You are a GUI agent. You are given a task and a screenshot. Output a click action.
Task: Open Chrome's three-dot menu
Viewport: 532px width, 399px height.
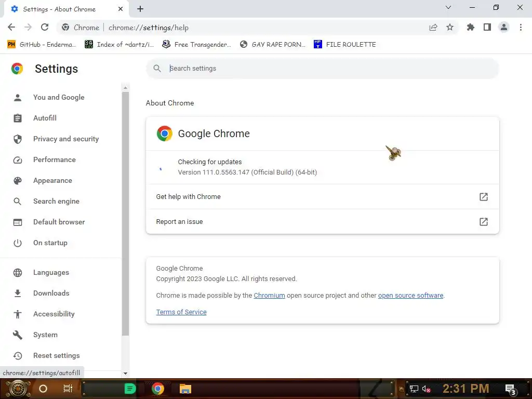521,27
